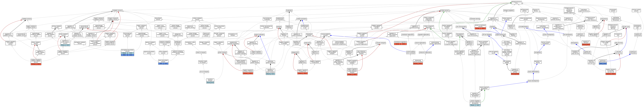Select the 'neuron differentiation' node
The height and width of the screenshot is (107, 644).
click(533, 72)
